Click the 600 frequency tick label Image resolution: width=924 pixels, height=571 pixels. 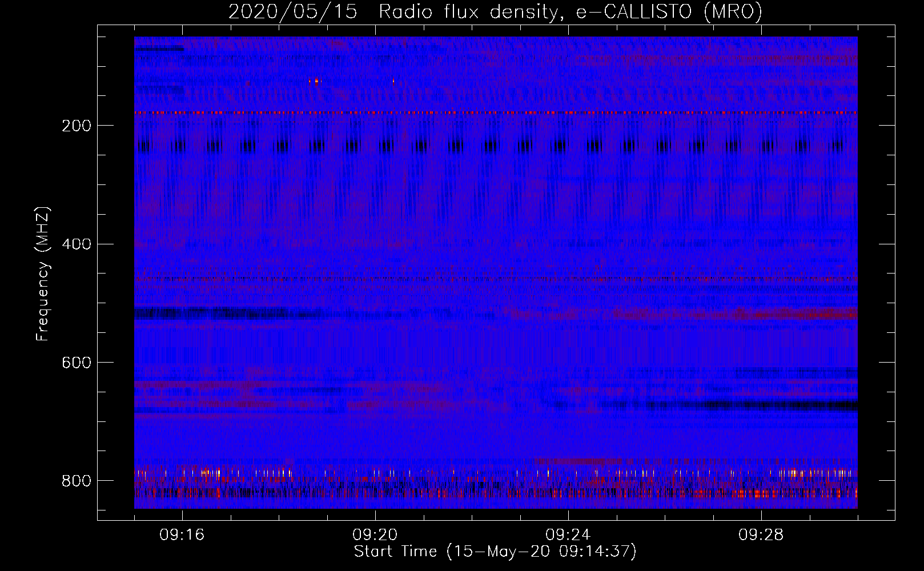76,363
